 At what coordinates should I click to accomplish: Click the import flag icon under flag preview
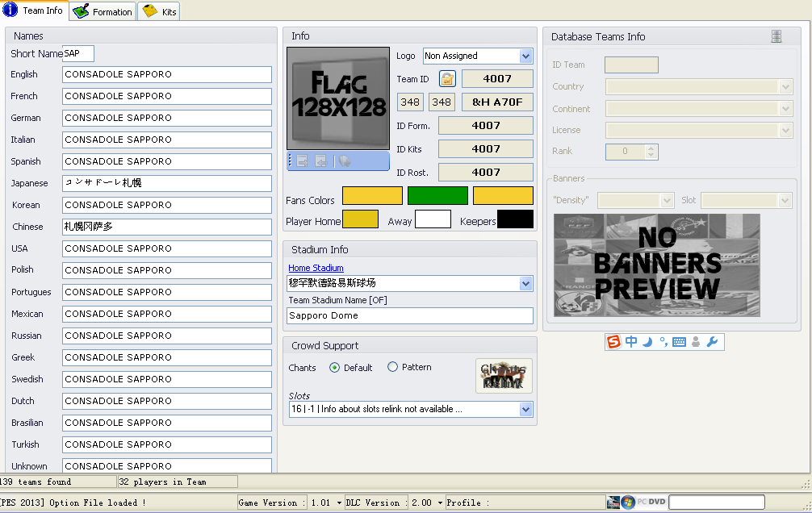tap(321, 161)
